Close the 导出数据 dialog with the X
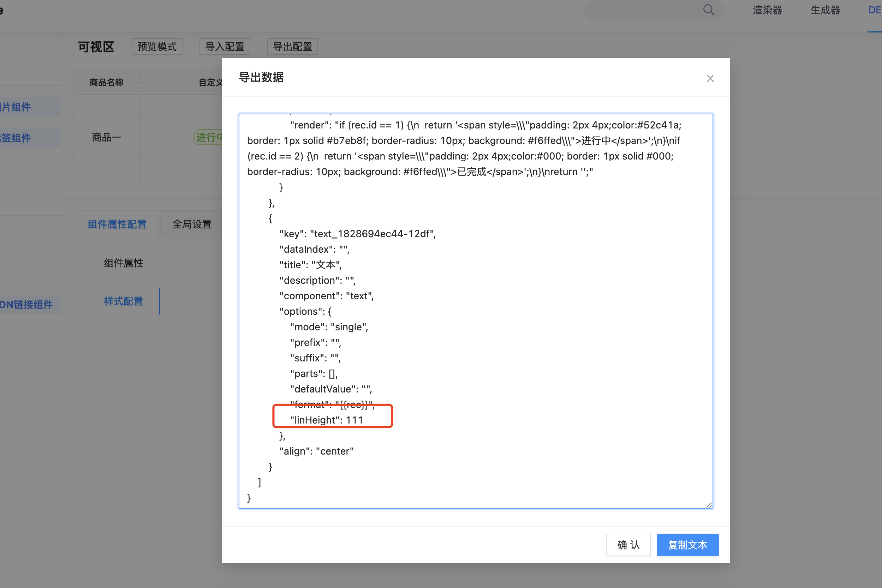This screenshot has height=588, width=882. [x=710, y=78]
